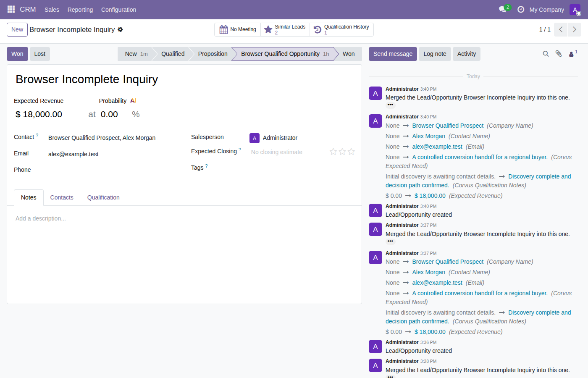Set priority to second star

click(x=342, y=152)
